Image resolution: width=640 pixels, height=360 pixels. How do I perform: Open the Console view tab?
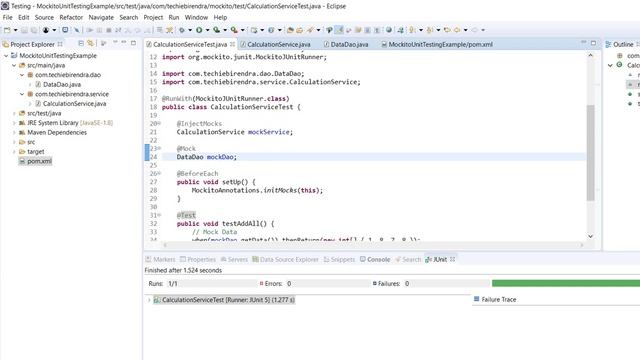click(x=375, y=259)
